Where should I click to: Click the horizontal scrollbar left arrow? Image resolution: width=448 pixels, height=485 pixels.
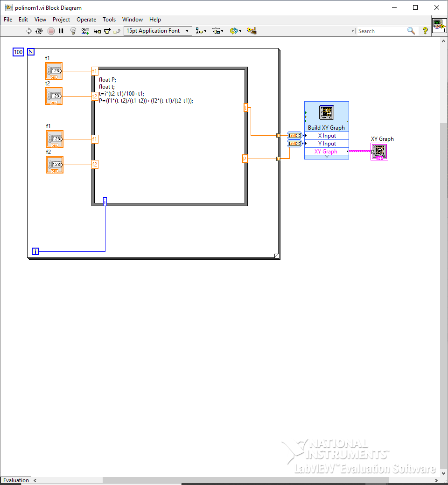point(35,480)
